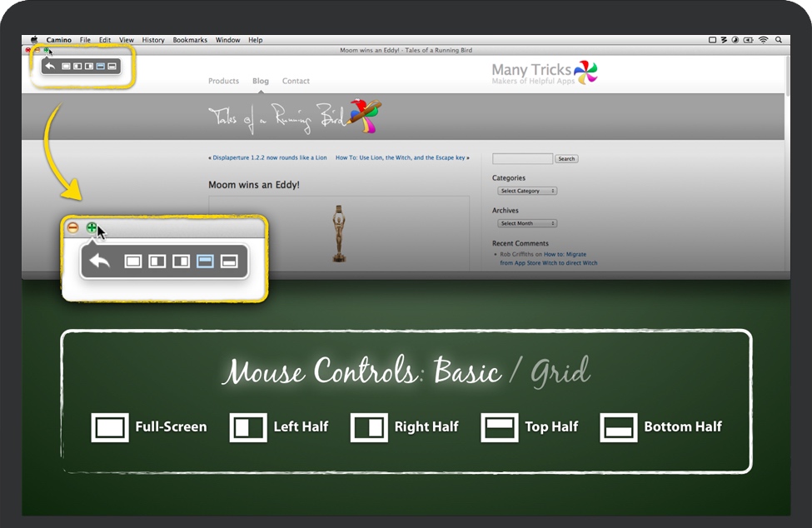812x528 pixels.
Task: Choose Left Half icon in the enlarged Moom popup
Action: click(x=157, y=262)
